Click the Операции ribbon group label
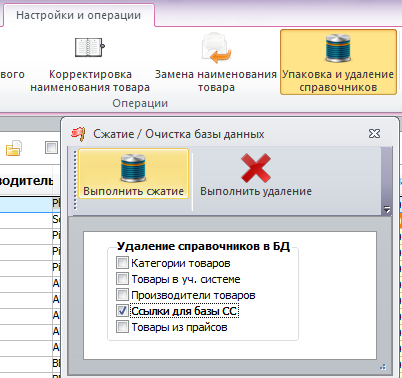Image resolution: width=402 pixels, height=378 pixels. tap(140, 103)
